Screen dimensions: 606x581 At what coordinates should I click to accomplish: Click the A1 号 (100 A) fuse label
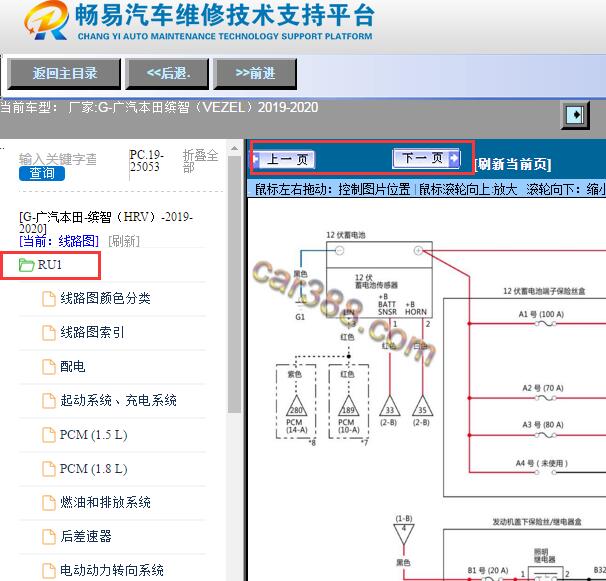click(x=541, y=314)
